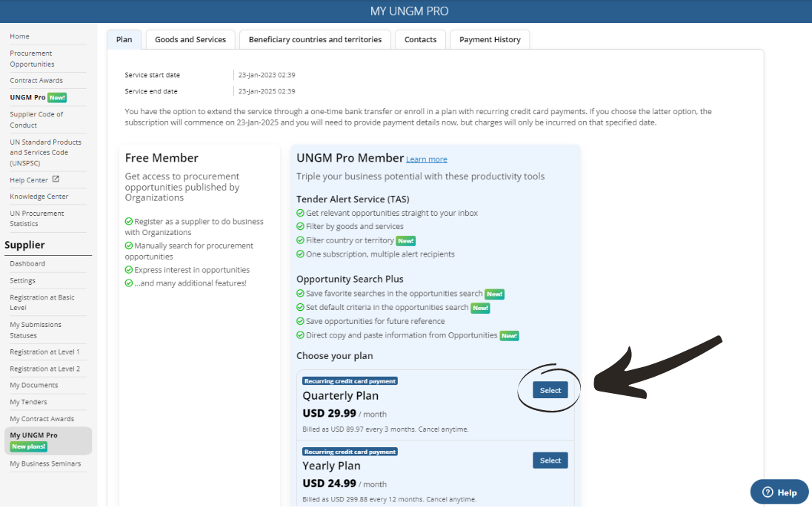Go to the Contacts tab
This screenshot has width=812, height=508.
click(420, 40)
